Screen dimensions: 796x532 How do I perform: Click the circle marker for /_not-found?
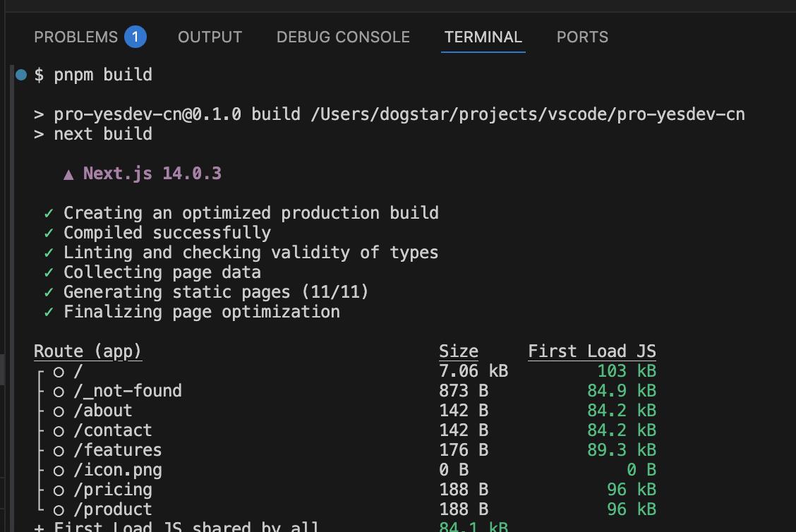coord(59,392)
